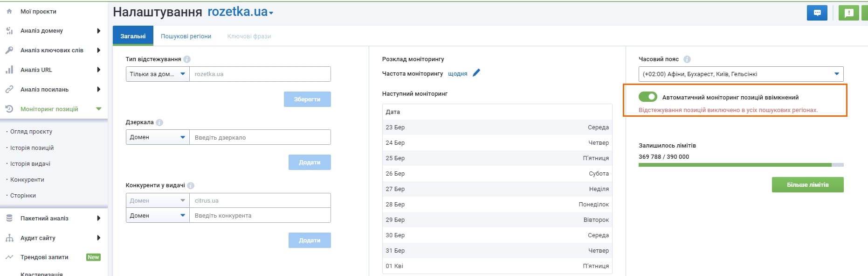Toggle automatic position monitoring switch
The height and width of the screenshot is (276, 868).
[648, 97]
